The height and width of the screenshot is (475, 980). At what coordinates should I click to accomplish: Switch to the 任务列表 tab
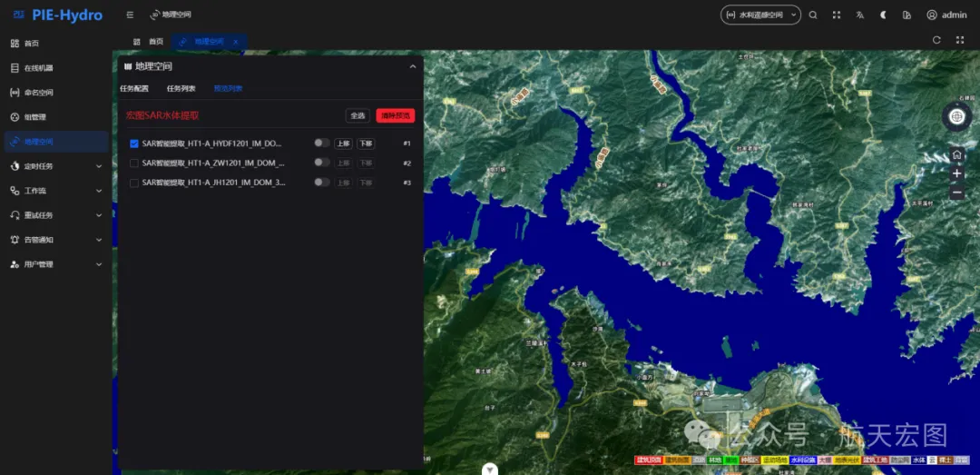pyautogui.click(x=181, y=89)
